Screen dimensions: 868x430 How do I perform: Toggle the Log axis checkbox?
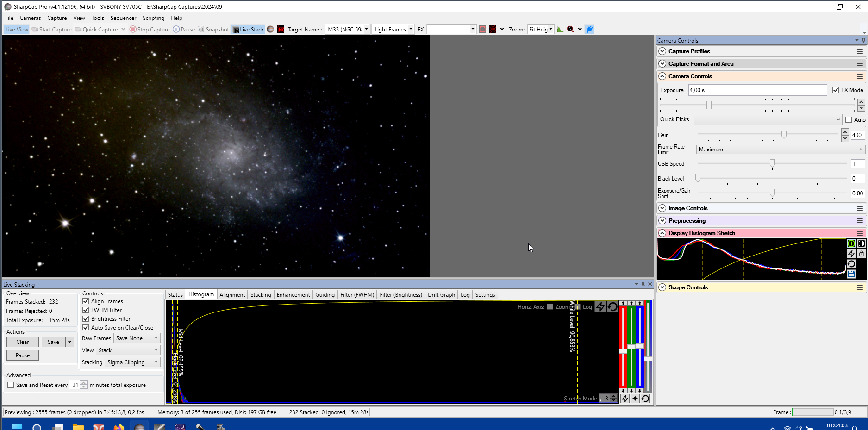[x=578, y=307]
